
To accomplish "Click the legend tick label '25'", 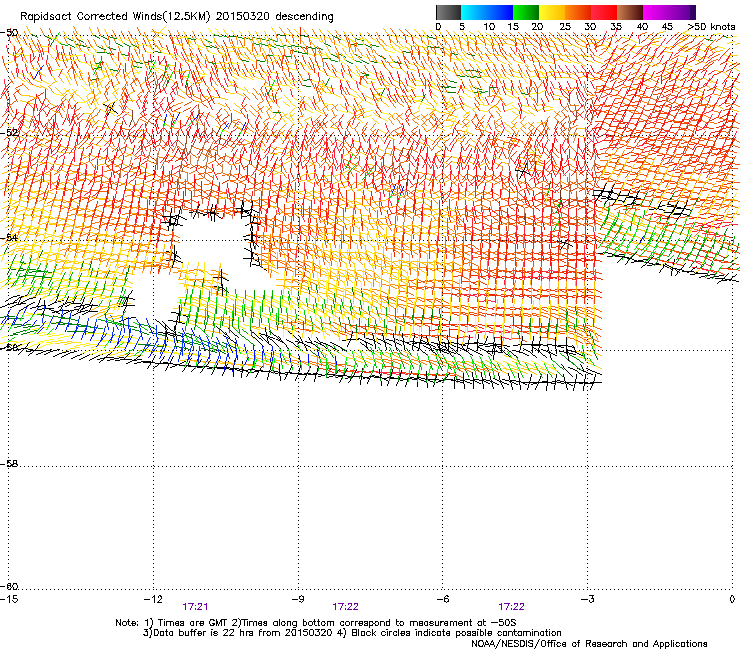I will pos(565,27).
